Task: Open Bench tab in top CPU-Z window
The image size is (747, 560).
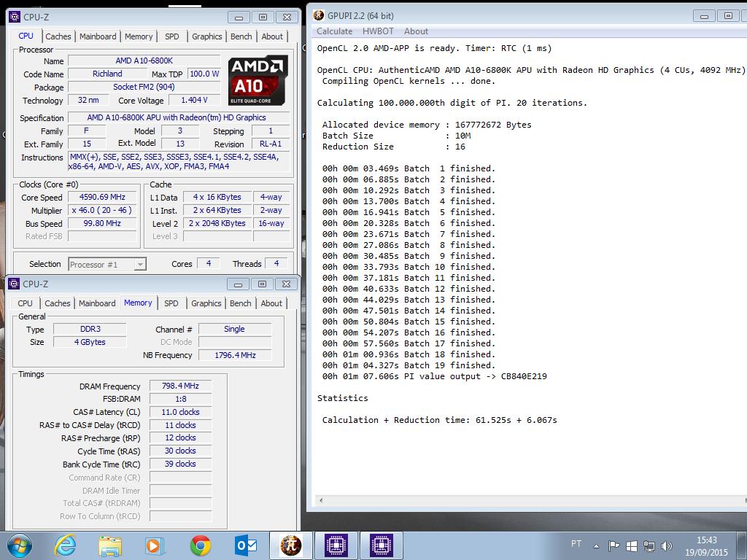Action: (241, 36)
